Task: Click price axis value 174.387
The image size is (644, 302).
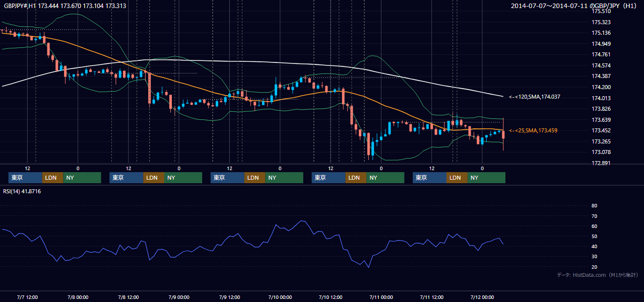Action: point(601,77)
